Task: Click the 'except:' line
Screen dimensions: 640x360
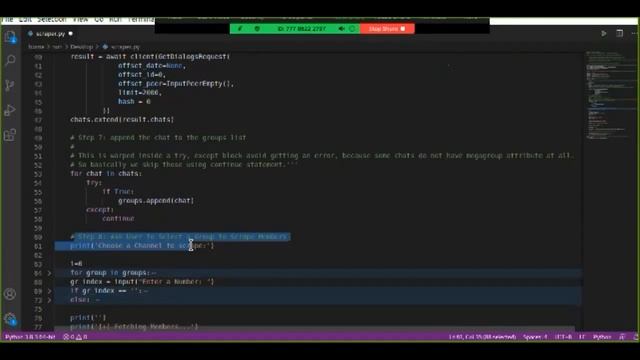Action: click(x=100, y=209)
